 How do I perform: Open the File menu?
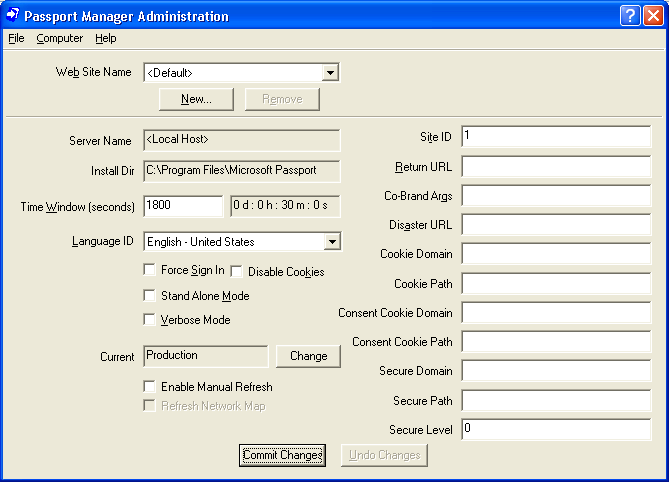(x=16, y=38)
